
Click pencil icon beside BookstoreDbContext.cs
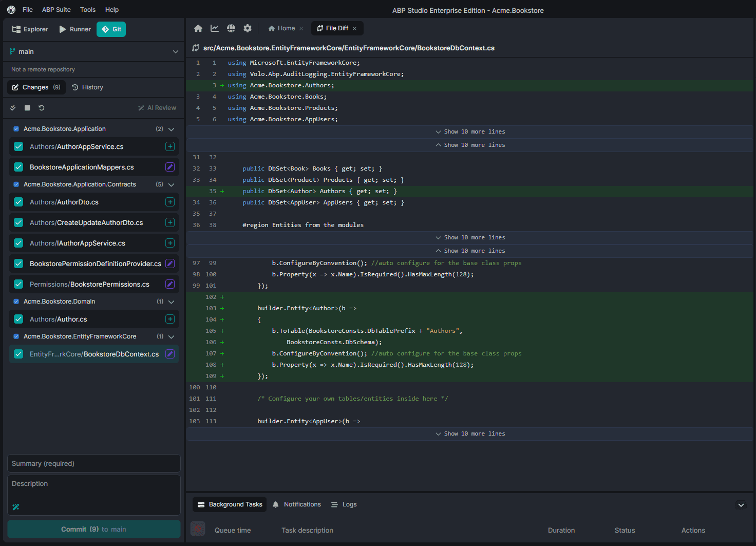pyautogui.click(x=170, y=354)
